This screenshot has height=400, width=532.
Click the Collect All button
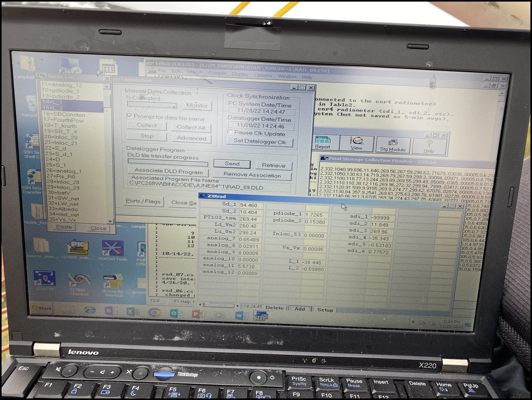coord(191,127)
